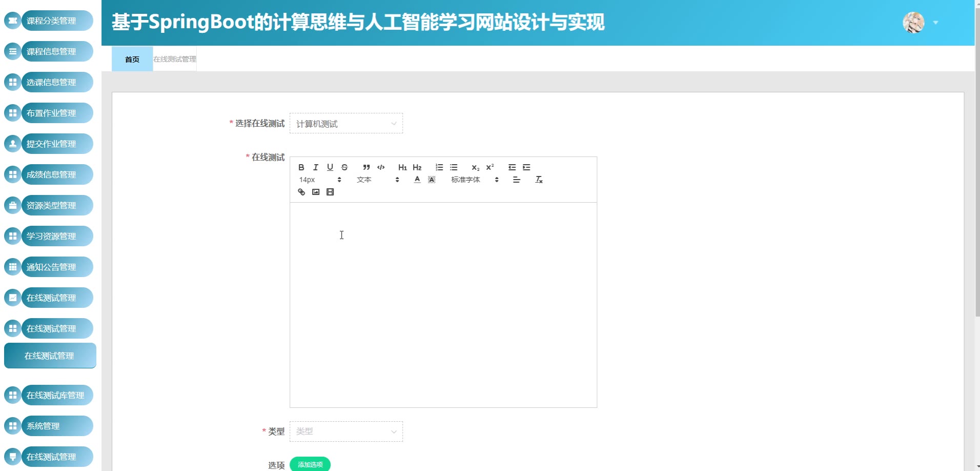Screen dimensions: 980x471
Task: Open 提交作业管理 in the sidebar
Action: 49,144
